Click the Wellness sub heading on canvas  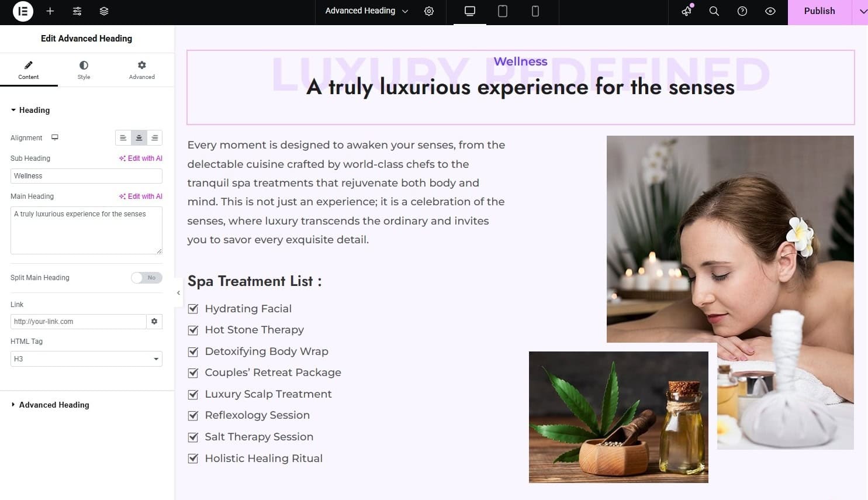[x=520, y=61]
